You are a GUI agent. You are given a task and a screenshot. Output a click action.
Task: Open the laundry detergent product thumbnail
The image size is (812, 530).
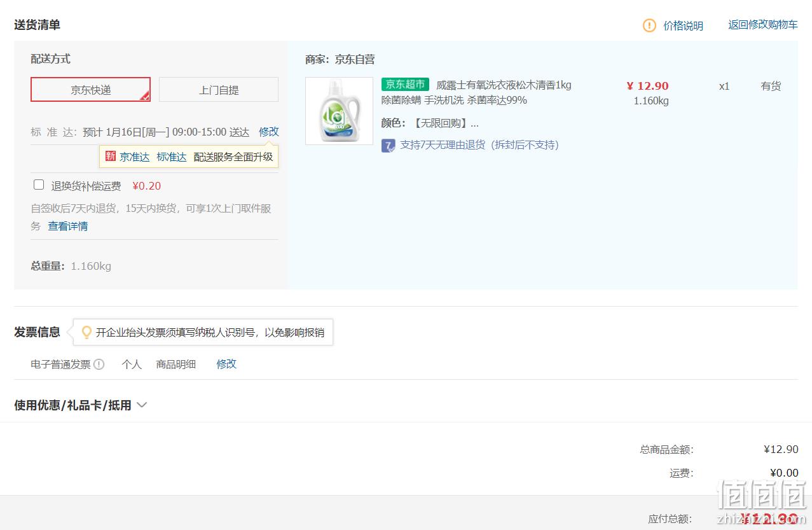click(x=340, y=111)
